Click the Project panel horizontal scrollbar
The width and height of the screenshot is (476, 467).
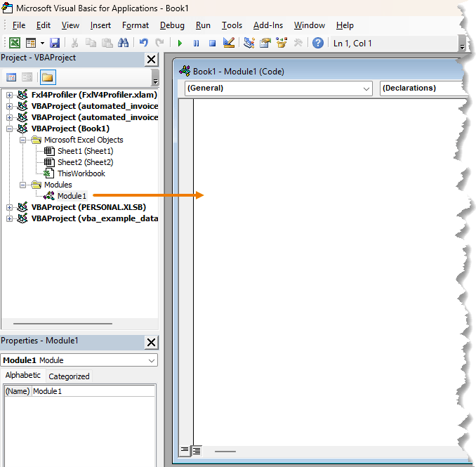[x=62, y=324]
